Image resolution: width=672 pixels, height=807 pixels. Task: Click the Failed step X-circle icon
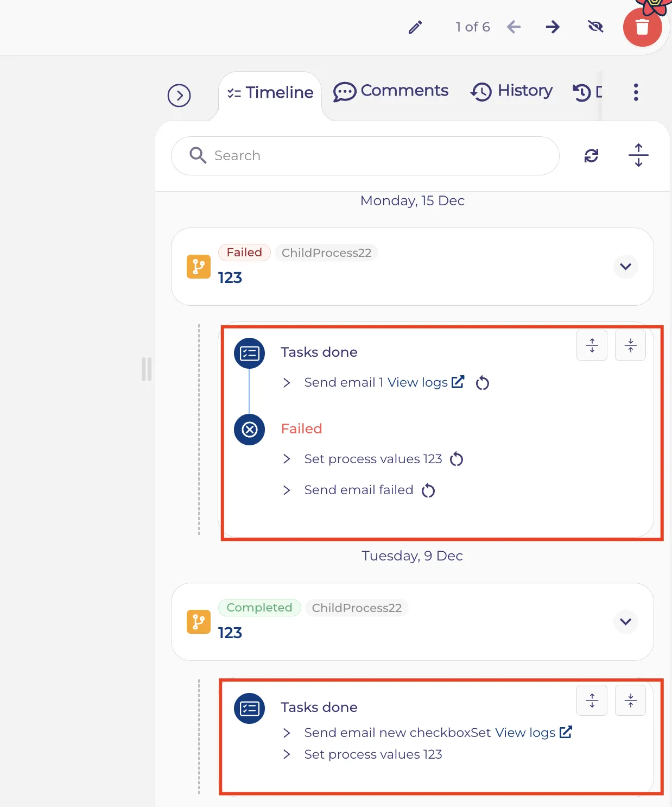pos(250,430)
